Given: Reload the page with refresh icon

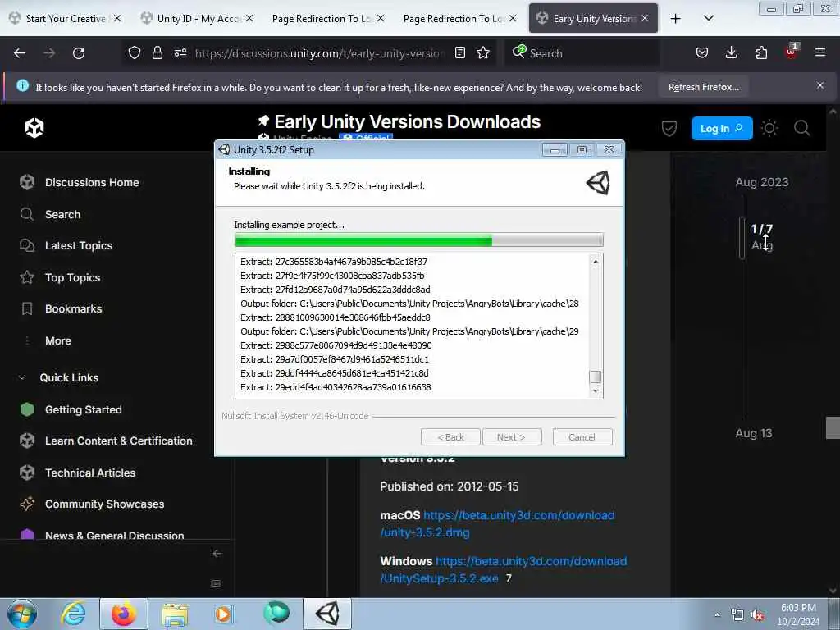Looking at the screenshot, I should [x=79, y=53].
